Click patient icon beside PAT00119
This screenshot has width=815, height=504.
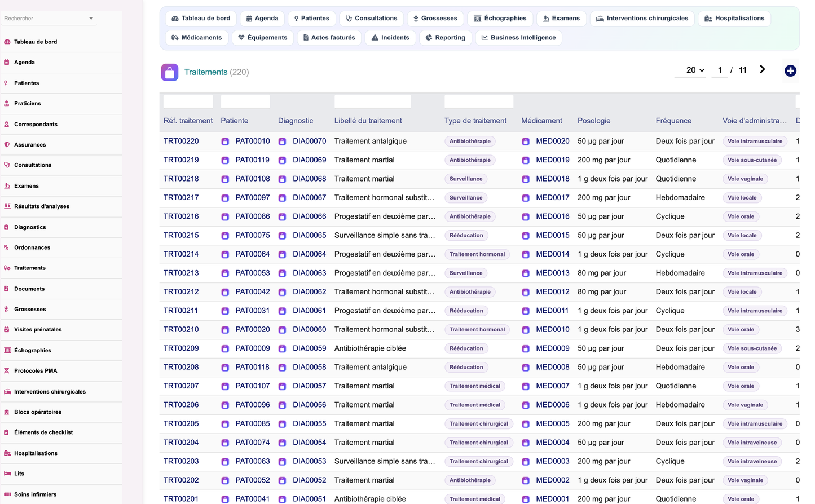coord(225,160)
